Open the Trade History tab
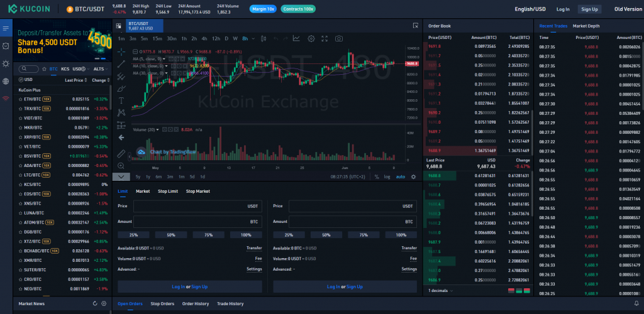This screenshot has height=314, width=644. pos(230,304)
